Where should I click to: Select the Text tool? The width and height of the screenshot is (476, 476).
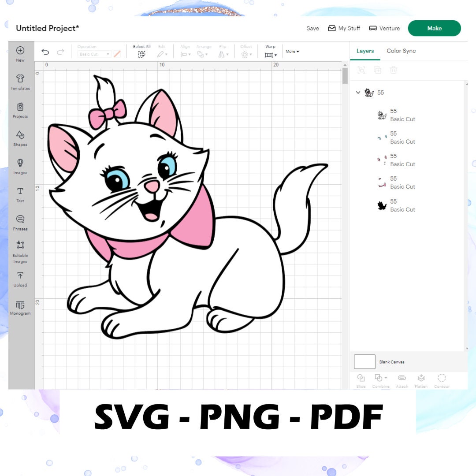coord(20,194)
